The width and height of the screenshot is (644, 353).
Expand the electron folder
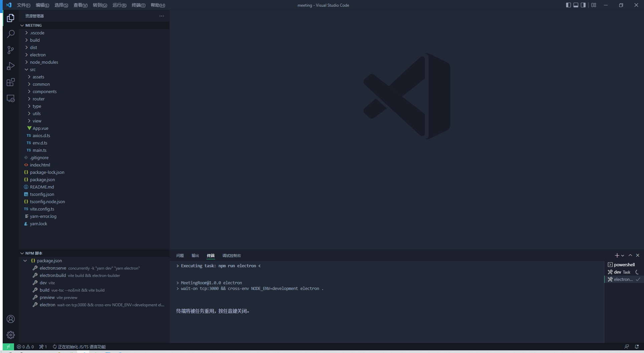(94, 55)
